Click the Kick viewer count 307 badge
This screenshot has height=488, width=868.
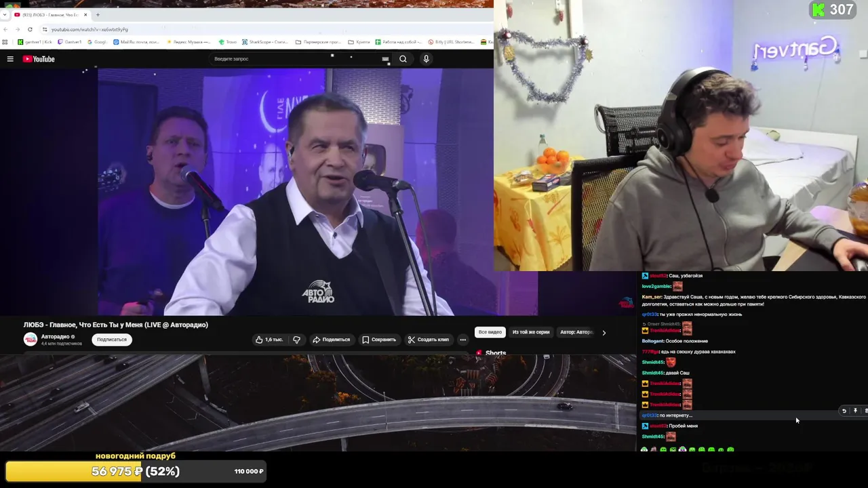[833, 9]
